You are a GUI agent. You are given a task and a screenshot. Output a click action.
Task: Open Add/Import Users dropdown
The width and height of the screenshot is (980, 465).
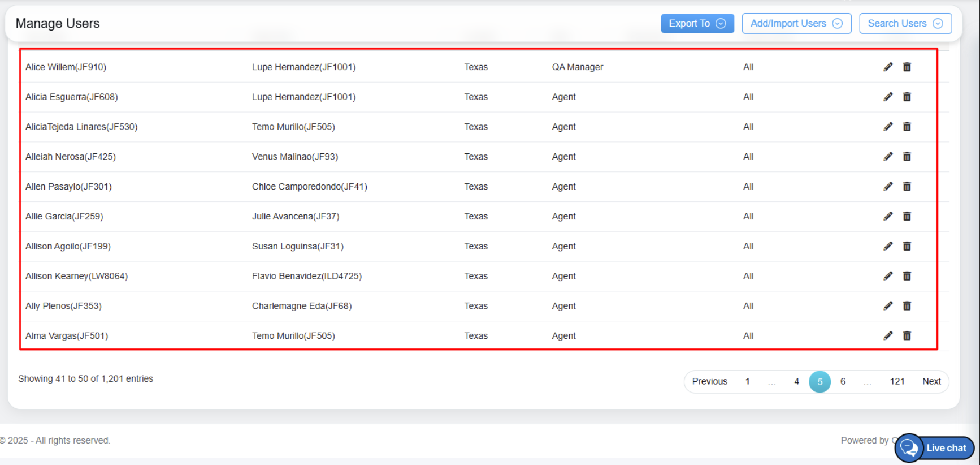click(x=796, y=24)
